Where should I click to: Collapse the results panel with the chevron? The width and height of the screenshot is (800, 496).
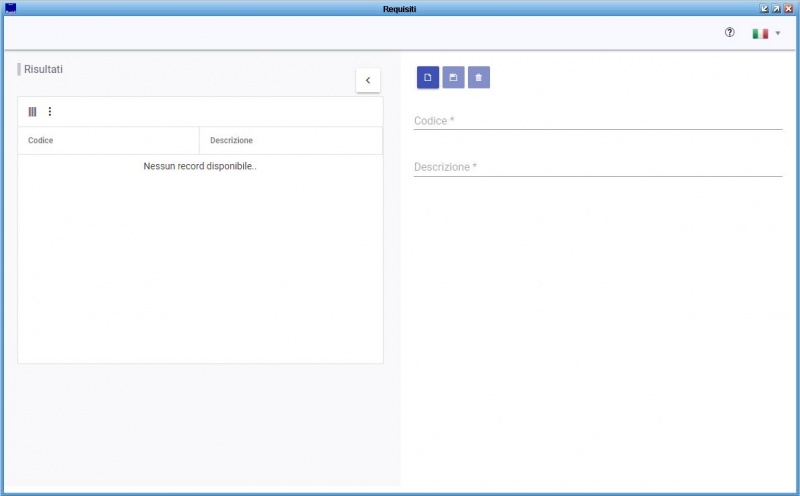pyautogui.click(x=368, y=80)
